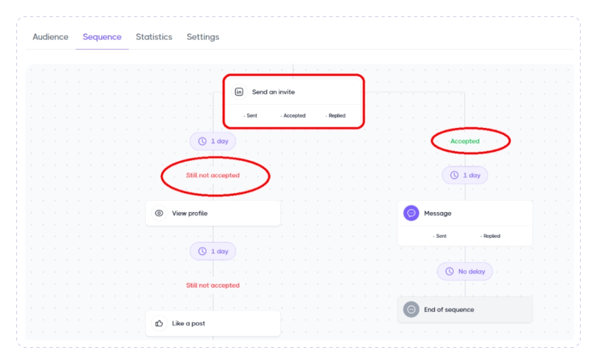597x364 pixels.
Task: Open the chat icon on the Message node
Action: [x=411, y=213]
